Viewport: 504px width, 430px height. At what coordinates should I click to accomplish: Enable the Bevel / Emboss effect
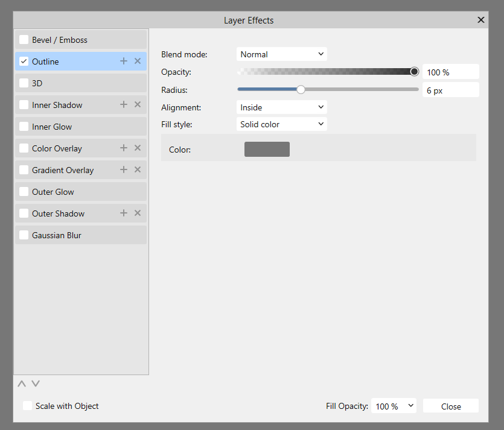click(22, 39)
